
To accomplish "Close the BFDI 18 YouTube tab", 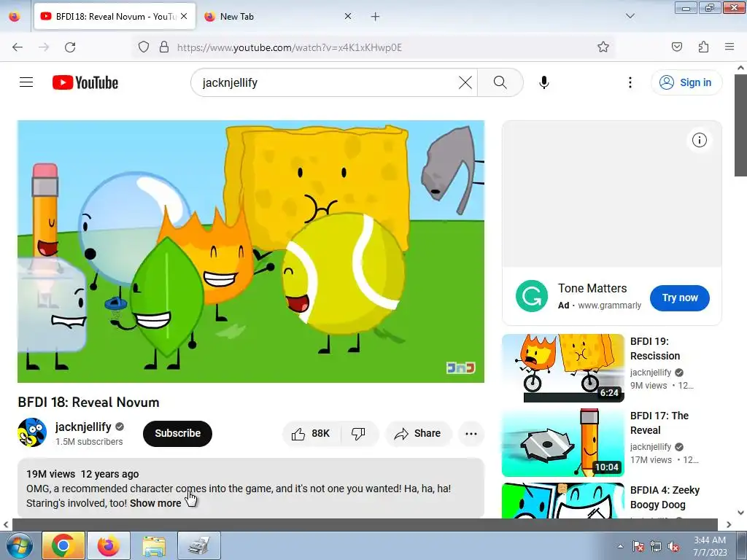I will (x=184, y=16).
